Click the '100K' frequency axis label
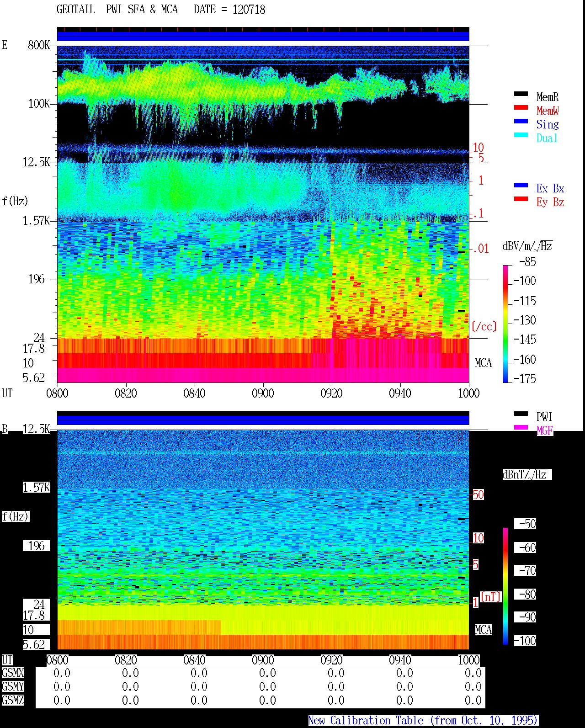The width and height of the screenshot is (585, 728). (39, 104)
